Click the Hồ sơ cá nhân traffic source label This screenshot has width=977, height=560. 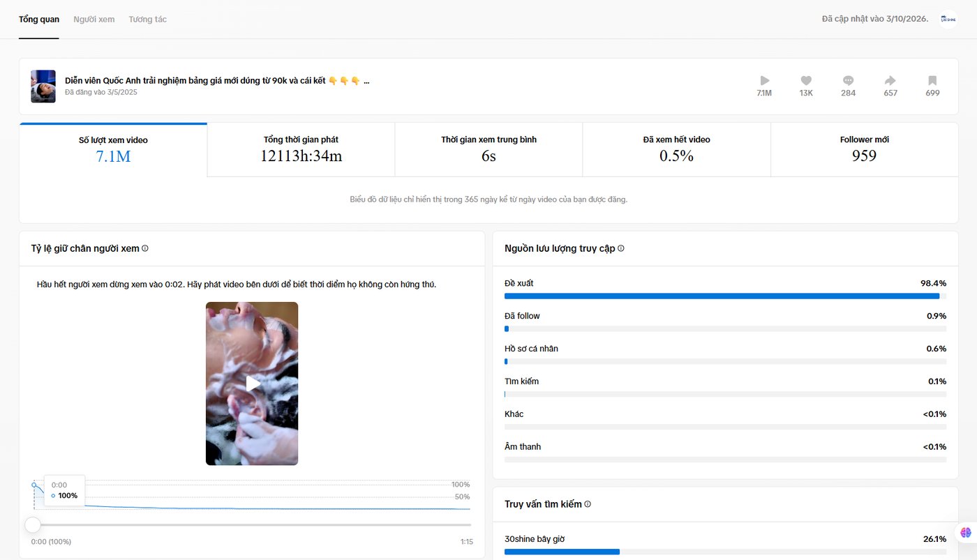coord(531,349)
